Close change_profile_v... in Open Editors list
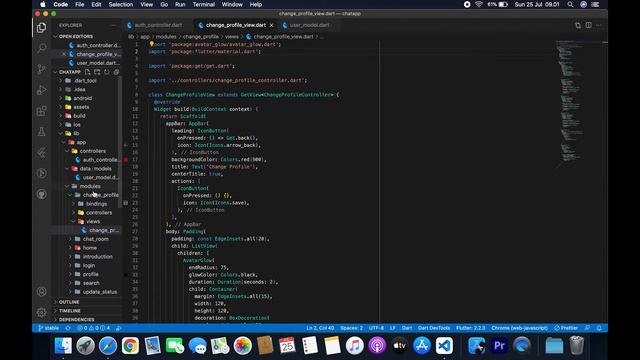 coord(64,54)
